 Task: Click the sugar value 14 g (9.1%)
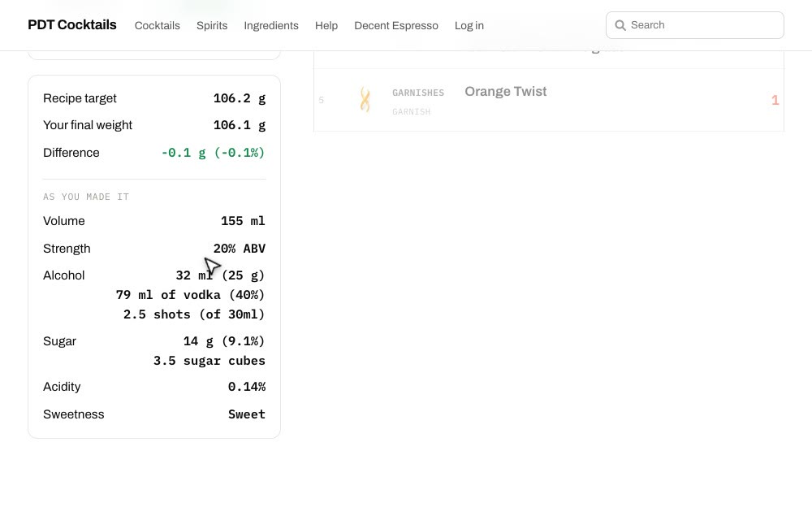pos(224,341)
